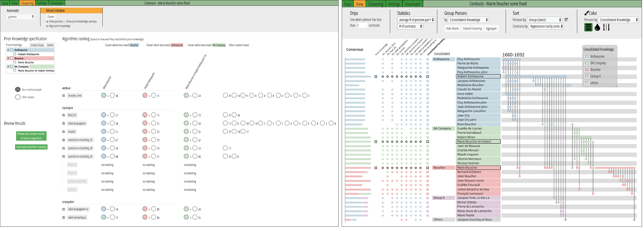Click label-propagation-ss white circle labeled 74

pyautogui.click(x=112, y=209)
